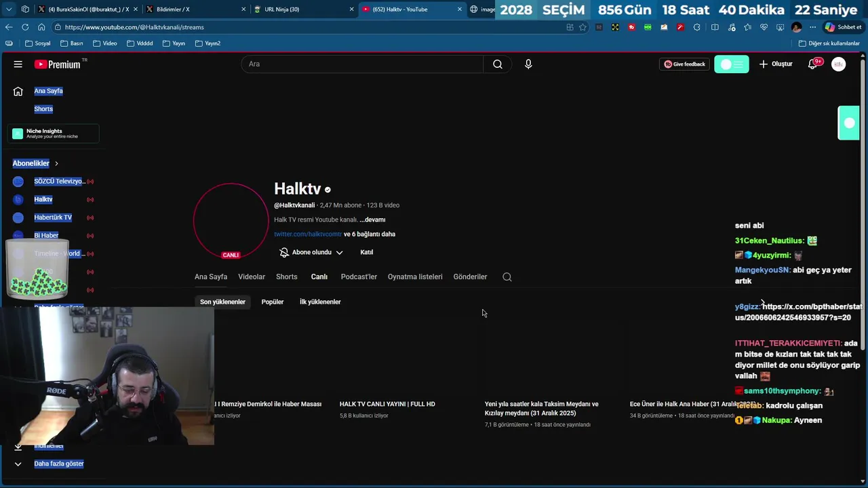Reload the page with refresh icon
Image resolution: width=868 pixels, height=488 pixels.
point(25,27)
